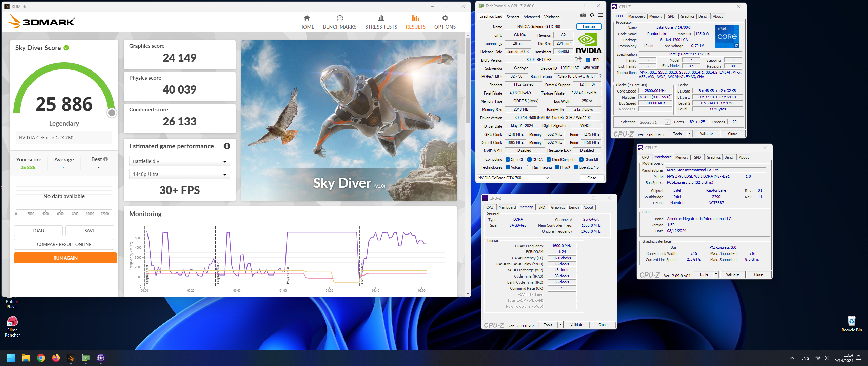The width and height of the screenshot is (868, 366).
Task: Click Validate in CPU-Z Memory window
Action: pos(577,325)
